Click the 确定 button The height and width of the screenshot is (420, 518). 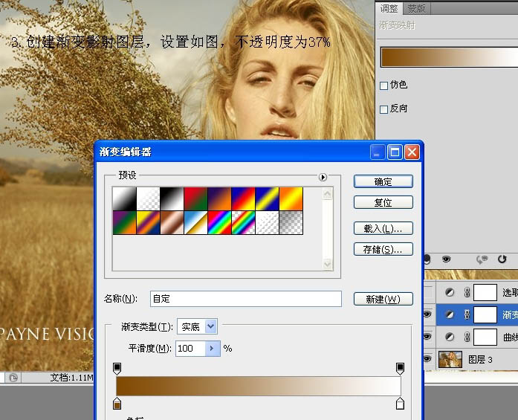tap(383, 181)
